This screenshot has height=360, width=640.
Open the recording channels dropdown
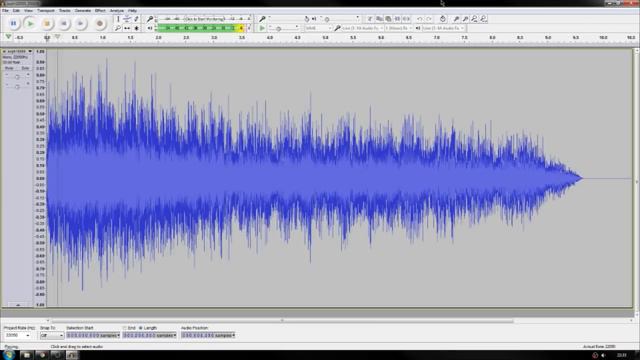(x=399, y=28)
